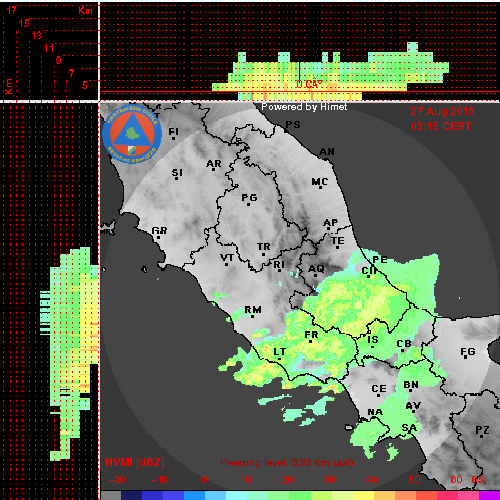Viewport: 500px width, 500px height.
Task: Select the GR city label
Action: 159,231
